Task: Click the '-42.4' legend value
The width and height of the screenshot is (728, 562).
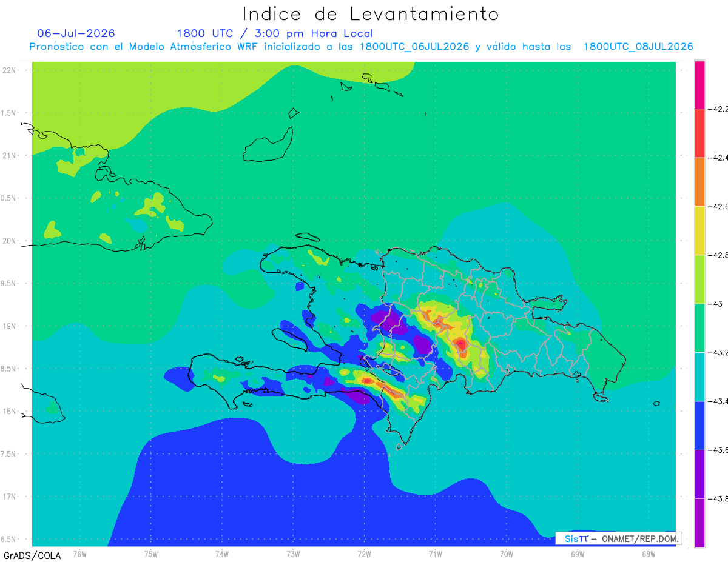Action: 718,158
